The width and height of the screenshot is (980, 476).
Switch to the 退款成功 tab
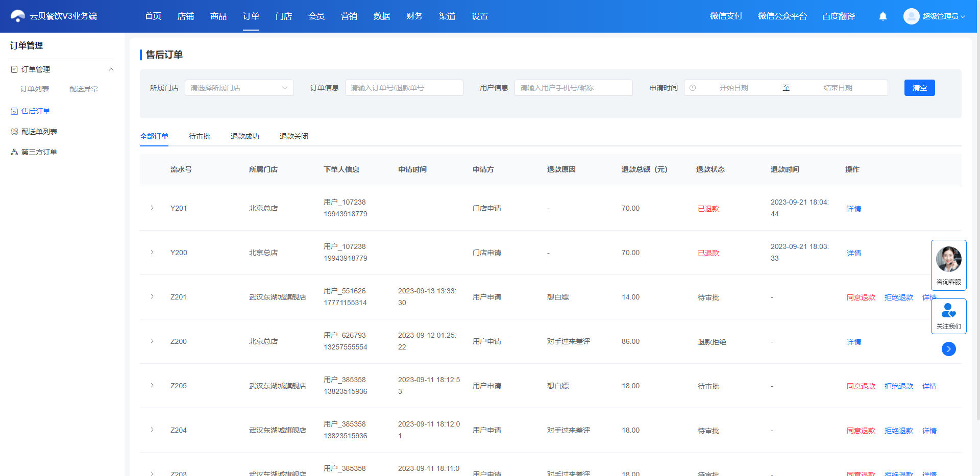[x=245, y=136]
